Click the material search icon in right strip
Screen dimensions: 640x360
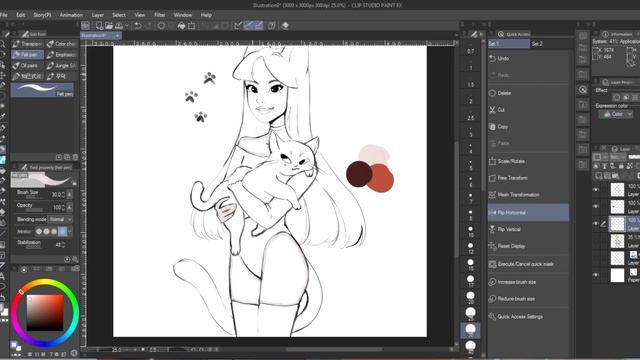tap(583, 89)
